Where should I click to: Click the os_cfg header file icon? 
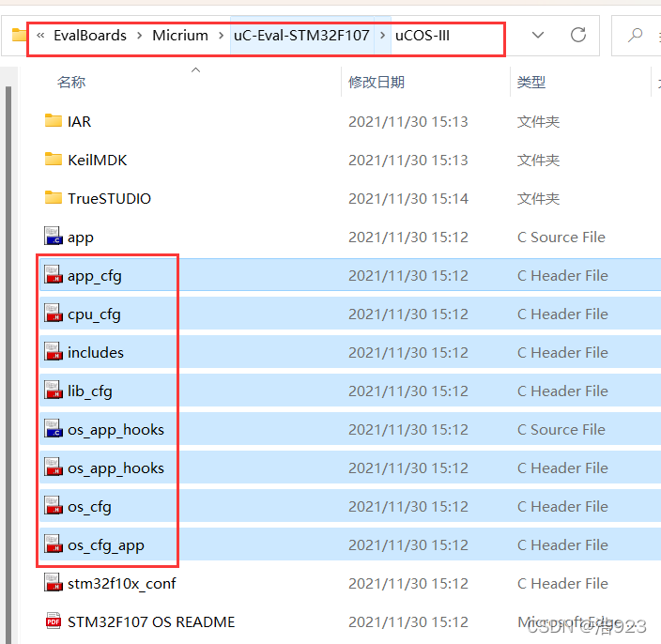pyautogui.click(x=54, y=506)
